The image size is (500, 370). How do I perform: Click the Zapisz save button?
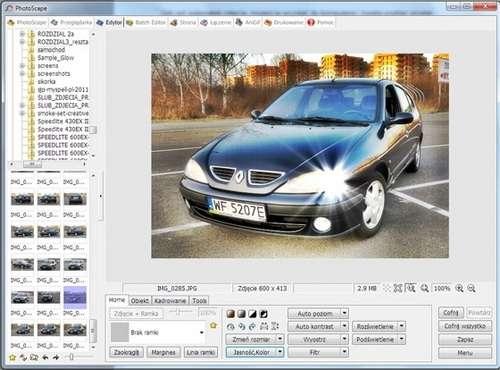(465, 339)
